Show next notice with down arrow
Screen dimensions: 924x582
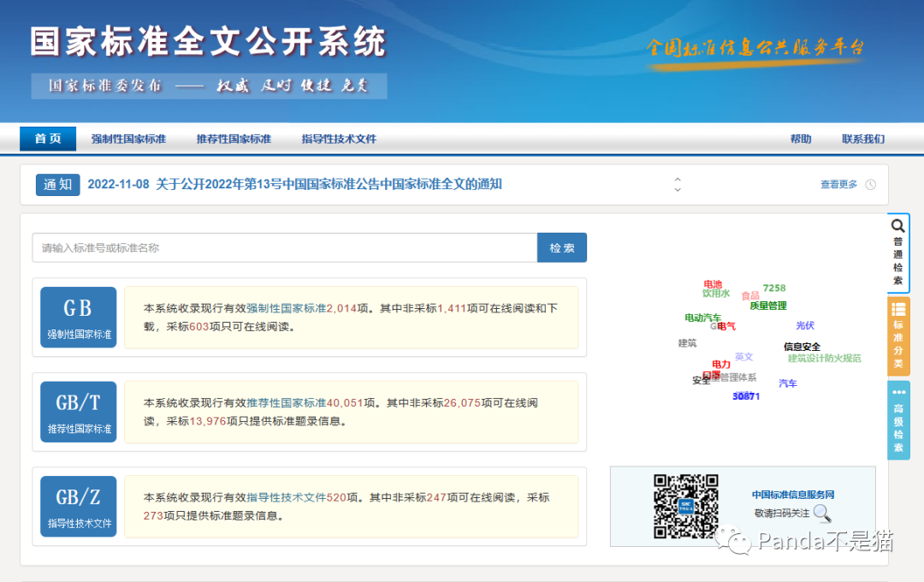[x=678, y=190]
